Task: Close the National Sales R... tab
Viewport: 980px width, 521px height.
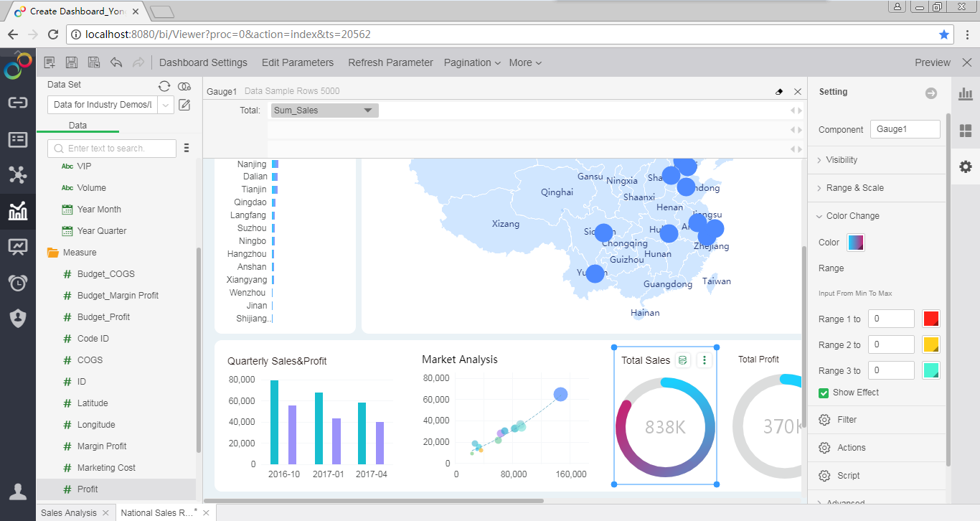Action: point(206,513)
